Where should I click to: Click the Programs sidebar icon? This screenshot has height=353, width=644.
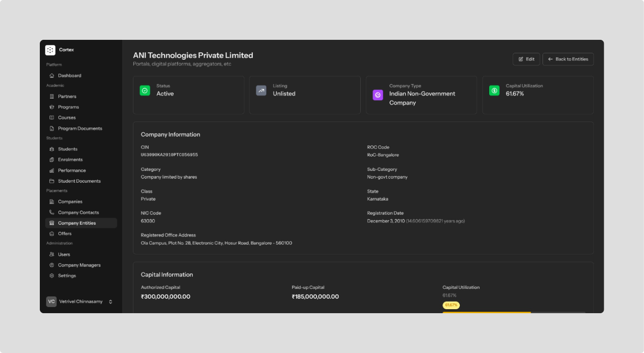52,107
